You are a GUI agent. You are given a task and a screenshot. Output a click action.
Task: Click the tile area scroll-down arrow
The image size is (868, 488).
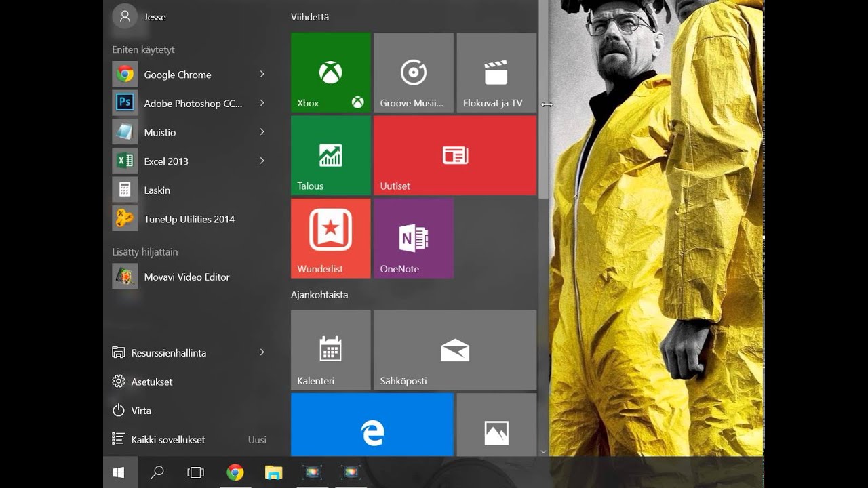tap(543, 451)
